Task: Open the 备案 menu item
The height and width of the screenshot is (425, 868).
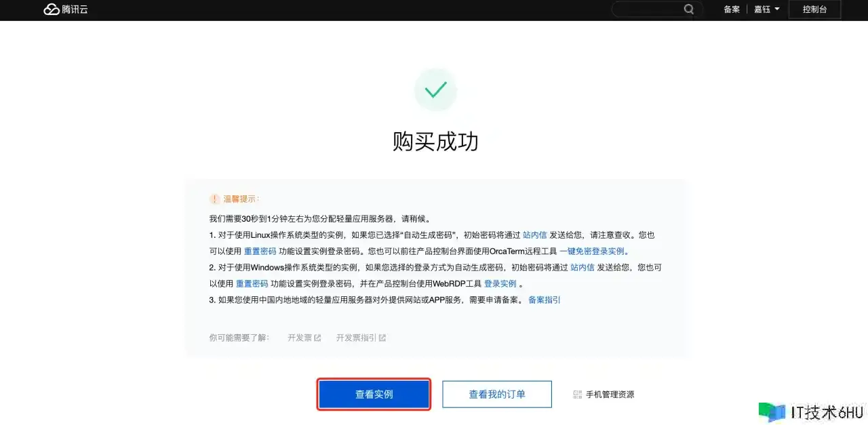Action: click(x=731, y=9)
